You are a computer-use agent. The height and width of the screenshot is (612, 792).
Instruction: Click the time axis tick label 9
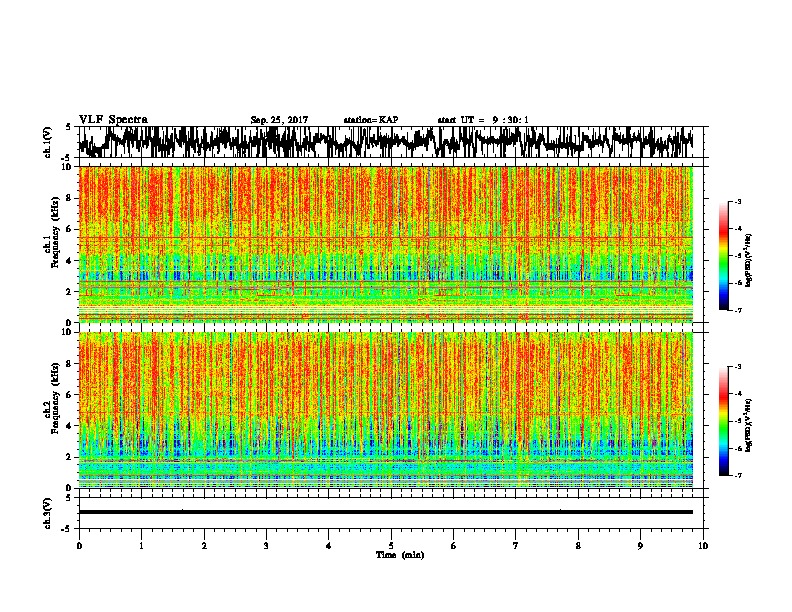point(640,546)
